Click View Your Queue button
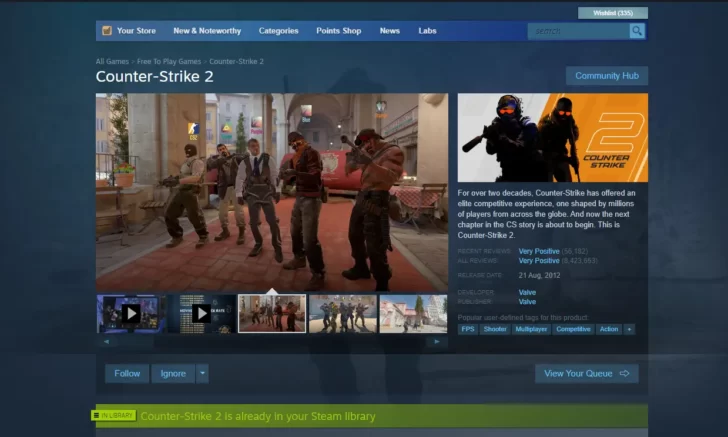Screen dimensions: 728x437 point(587,373)
